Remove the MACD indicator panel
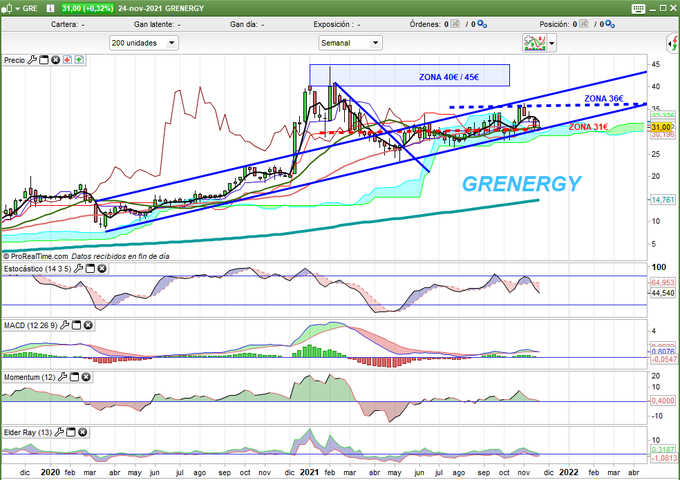The height and width of the screenshot is (480, 680). click(x=88, y=325)
